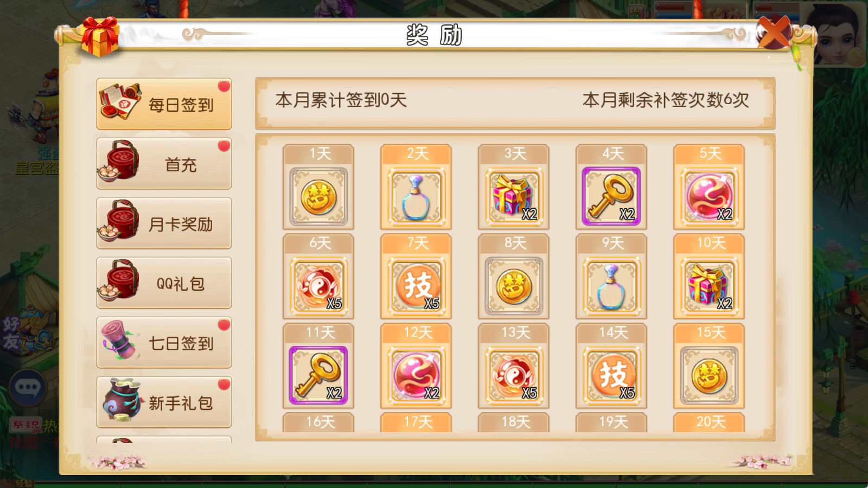Screen dimensions: 868x488
Task: Switch to the 首充 first recharge tab
Action: 164,164
